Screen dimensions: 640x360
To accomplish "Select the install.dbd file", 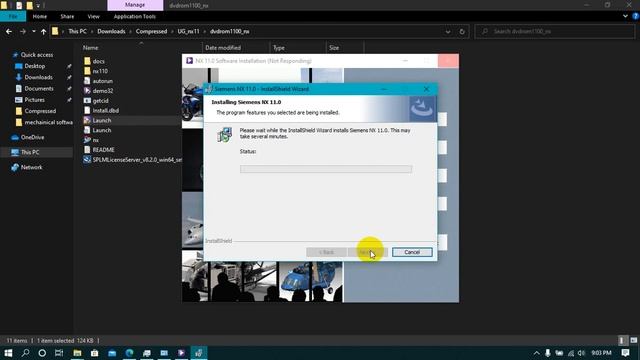I will [x=105, y=110].
